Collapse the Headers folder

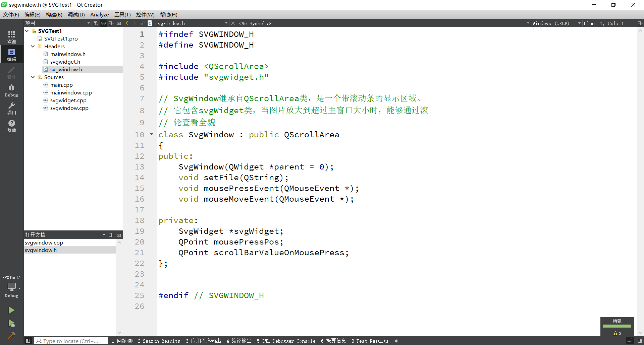(x=33, y=46)
